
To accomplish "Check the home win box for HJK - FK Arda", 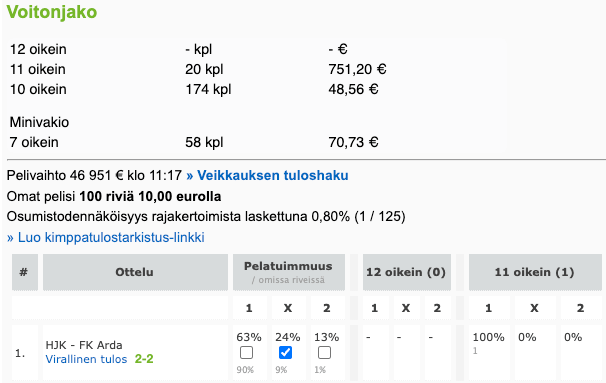I will [x=246, y=352].
